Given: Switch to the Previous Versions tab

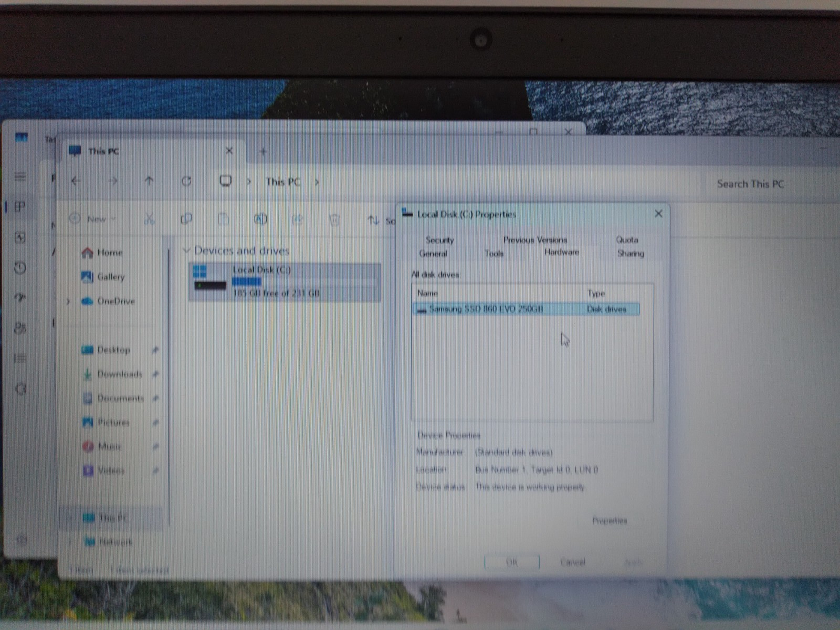Looking at the screenshot, I should 535,240.
